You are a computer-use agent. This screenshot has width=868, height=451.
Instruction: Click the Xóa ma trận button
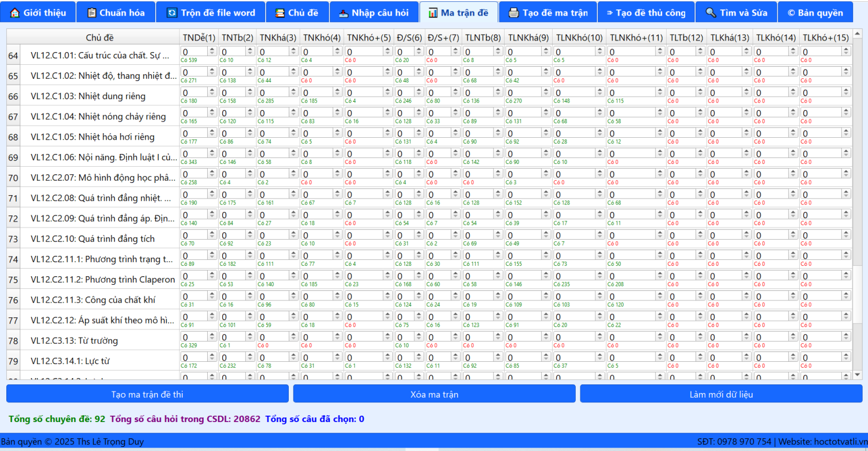pyautogui.click(x=434, y=394)
